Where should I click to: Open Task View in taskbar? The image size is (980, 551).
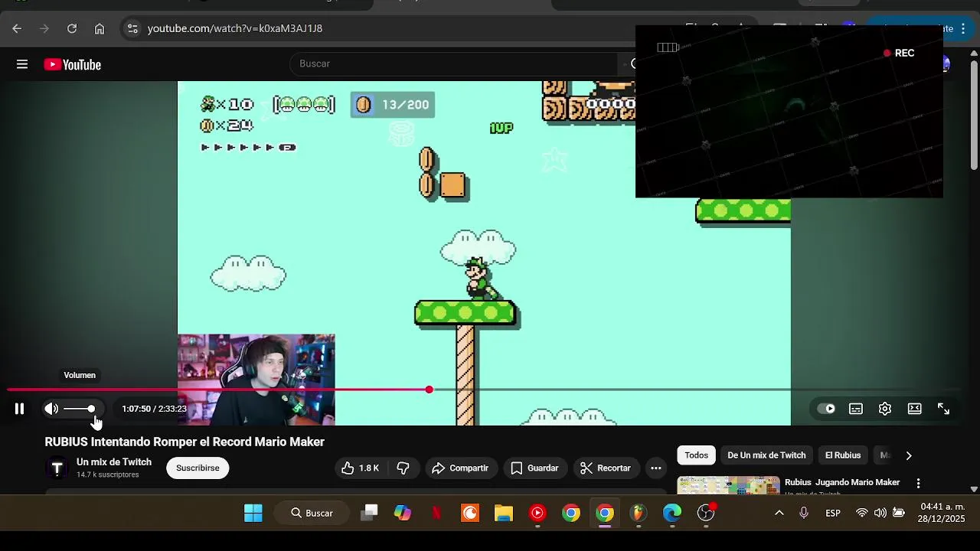(369, 513)
